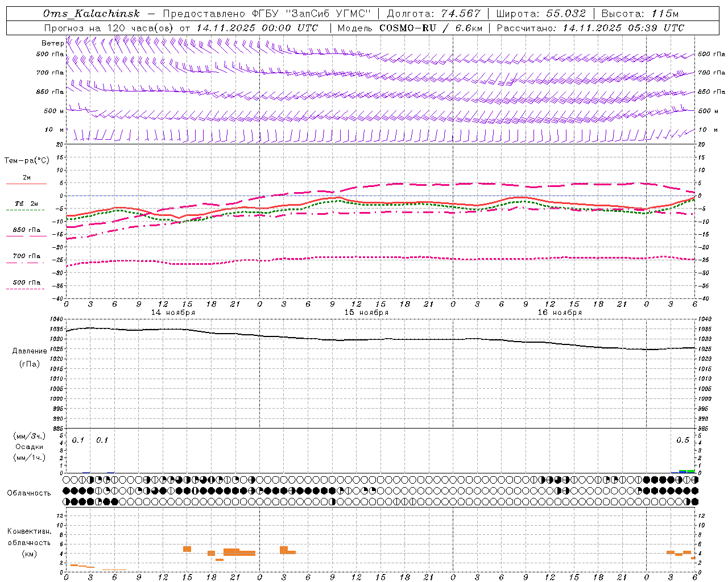The image size is (728, 582).
Task: Click the green precipitation bar under 0.5
Action: pos(690,471)
